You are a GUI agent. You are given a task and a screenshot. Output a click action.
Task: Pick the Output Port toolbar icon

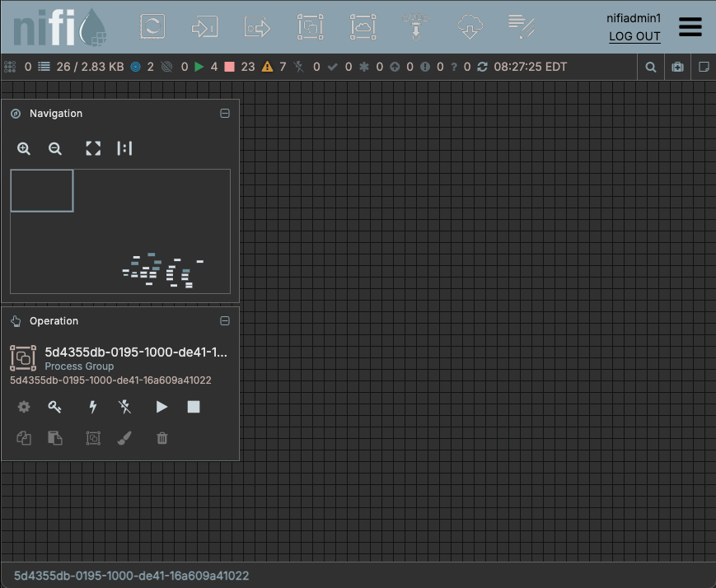[257, 26]
